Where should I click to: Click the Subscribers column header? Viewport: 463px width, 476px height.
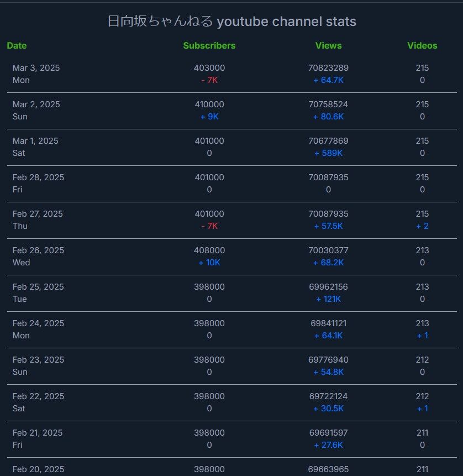(209, 46)
